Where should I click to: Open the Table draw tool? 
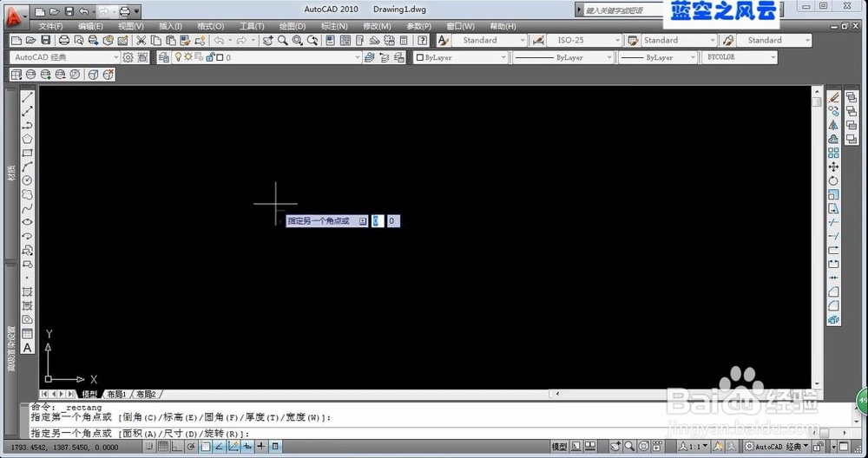pos(27,334)
